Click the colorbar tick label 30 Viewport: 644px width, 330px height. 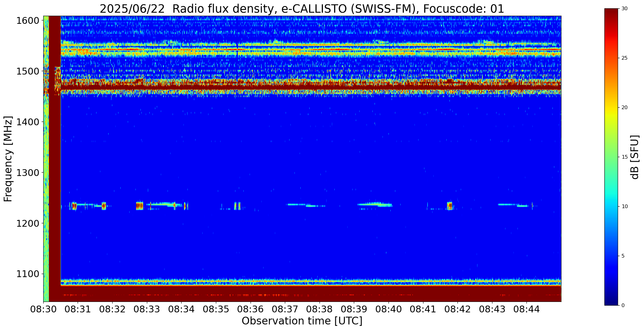pos(625,9)
